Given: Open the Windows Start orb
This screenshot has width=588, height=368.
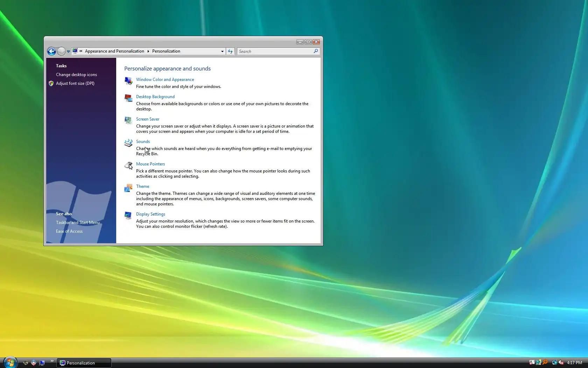Looking at the screenshot, I should (10, 362).
